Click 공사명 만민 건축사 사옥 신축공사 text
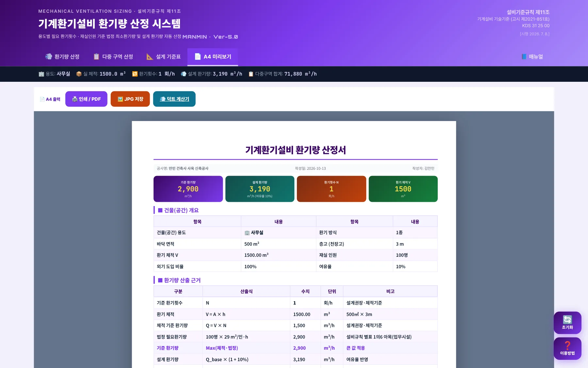This screenshot has height=368, width=588. pos(183,168)
